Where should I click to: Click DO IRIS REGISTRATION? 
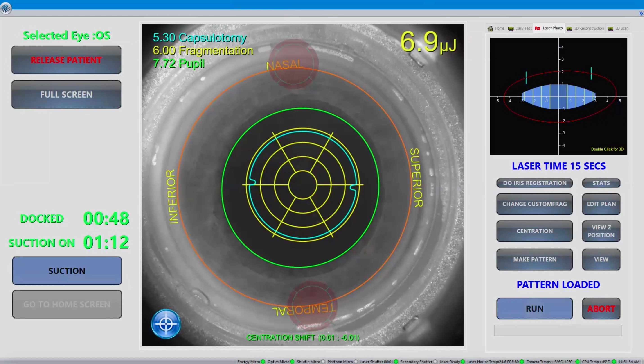[x=534, y=183]
